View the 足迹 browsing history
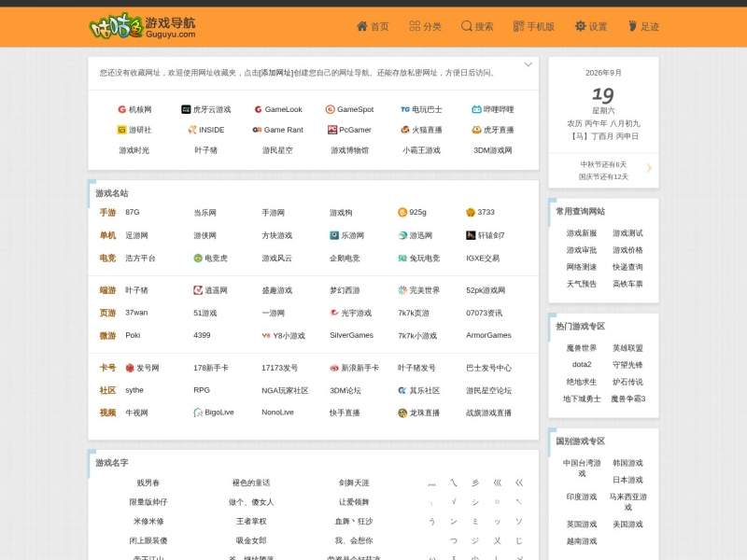 (x=643, y=27)
